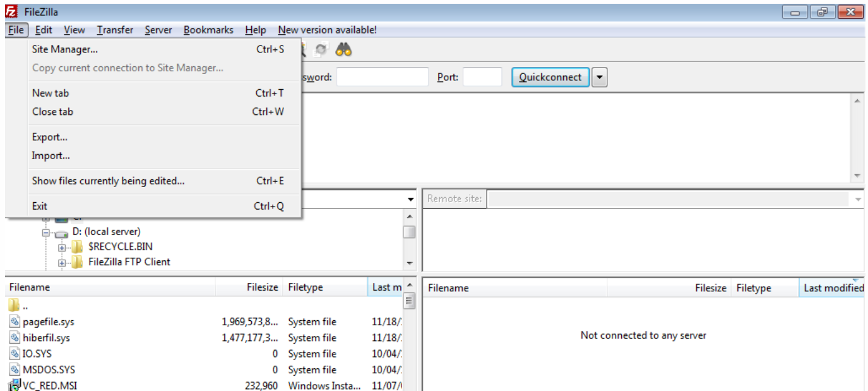Click the 'Windows Insta...' filetype cell
The height and width of the screenshot is (391, 868).
[325, 385]
